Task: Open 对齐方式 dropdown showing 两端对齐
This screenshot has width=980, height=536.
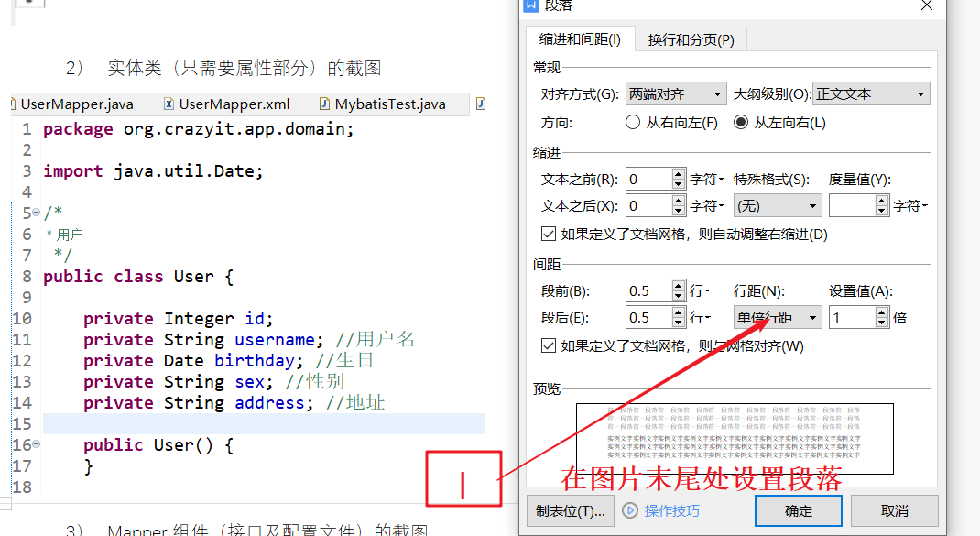Action: pos(676,93)
